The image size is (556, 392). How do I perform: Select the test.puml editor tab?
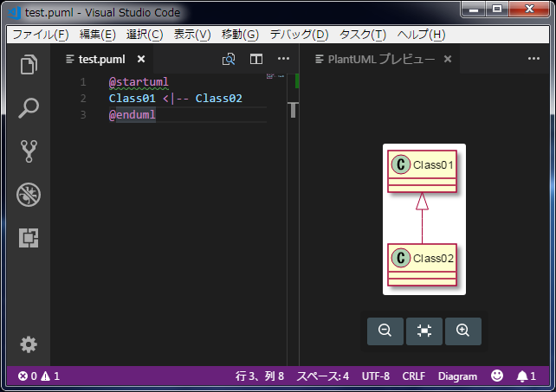pyautogui.click(x=102, y=59)
